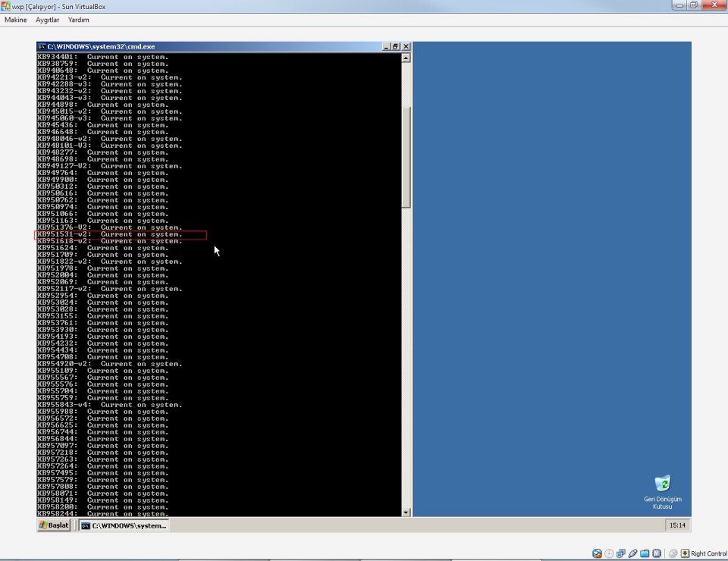The image size is (728, 561).
Task: Click the mouse integration icon in VirtualBox status bar
Action: [673, 553]
